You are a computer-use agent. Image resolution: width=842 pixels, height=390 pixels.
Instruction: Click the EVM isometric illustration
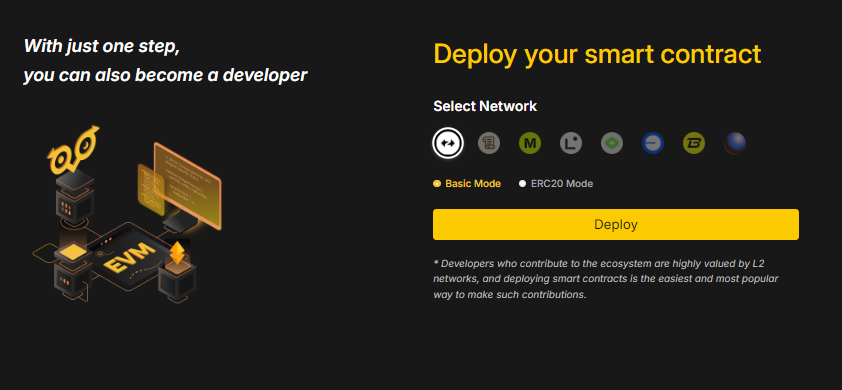click(127, 215)
